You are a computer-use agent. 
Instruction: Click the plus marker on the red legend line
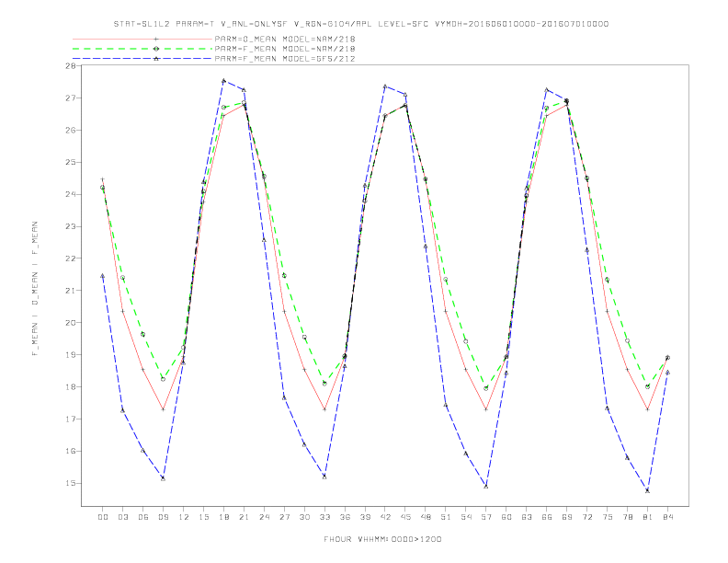[x=156, y=39]
